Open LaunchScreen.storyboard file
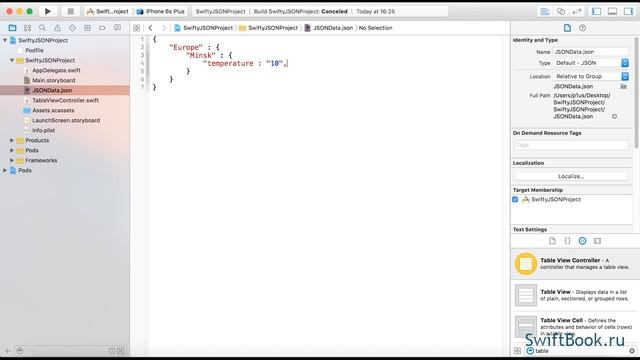This screenshot has height=360, width=640. coord(66,120)
